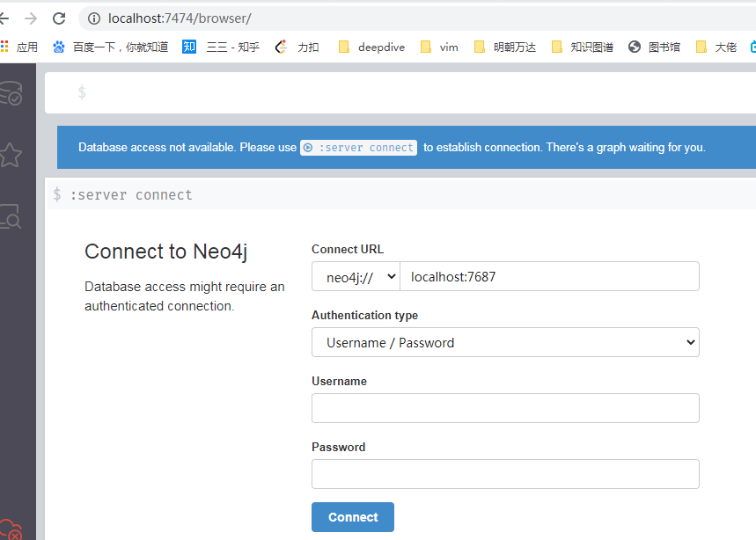Click the Username input field
The width and height of the screenshot is (756, 540).
(505, 407)
